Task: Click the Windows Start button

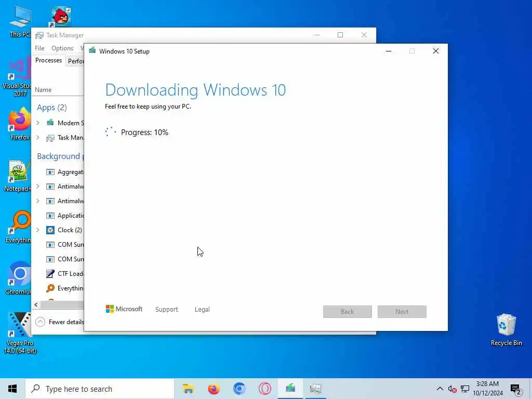Action: [12, 389]
